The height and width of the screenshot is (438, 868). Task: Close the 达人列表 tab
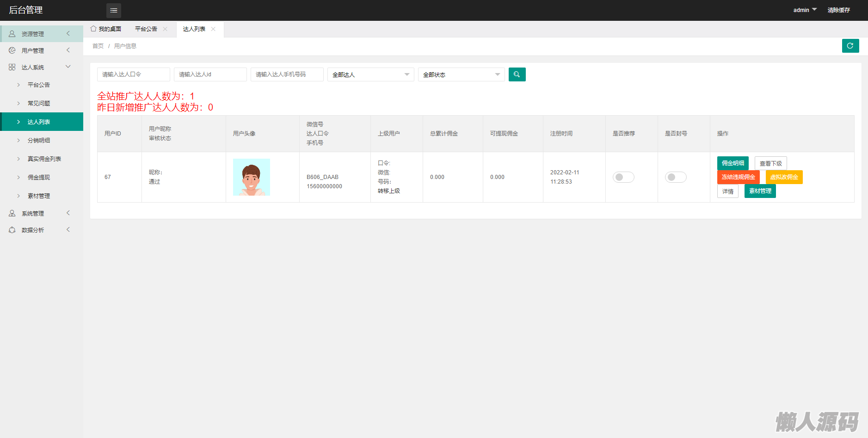pyautogui.click(x=213, y=29)
